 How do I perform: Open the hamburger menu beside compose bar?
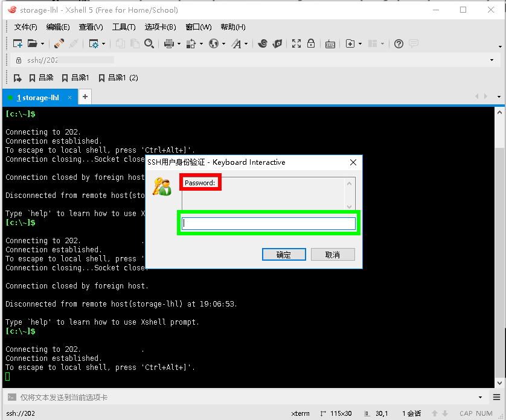point(497,398)
